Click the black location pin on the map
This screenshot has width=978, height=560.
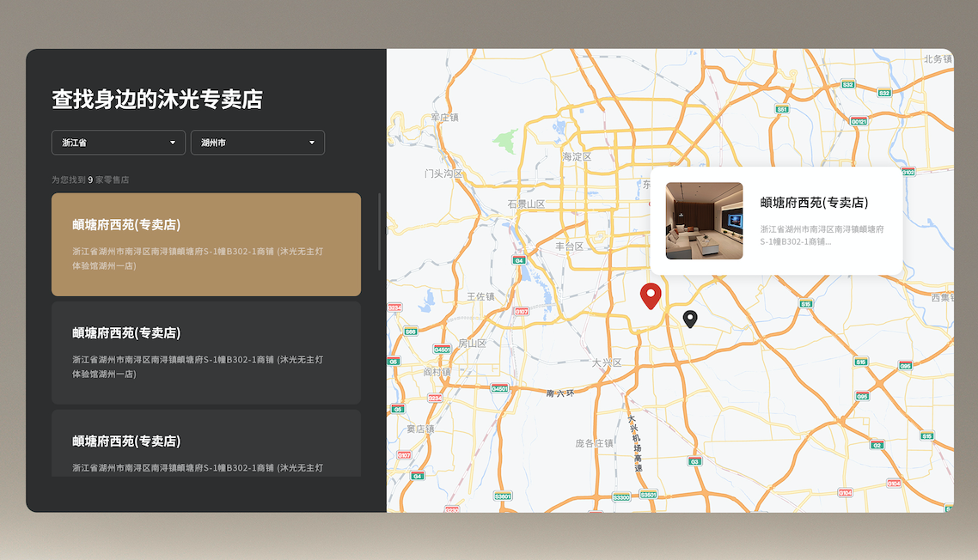[690, 319]
